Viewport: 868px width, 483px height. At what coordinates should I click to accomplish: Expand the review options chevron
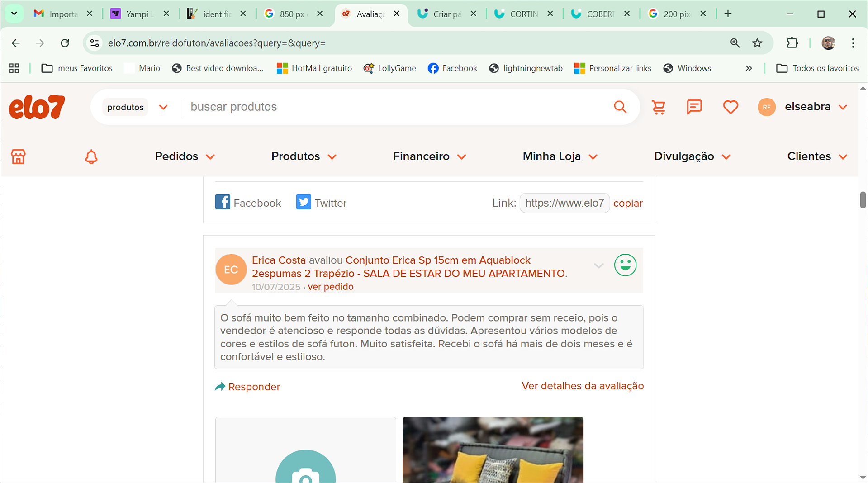pyautogui.click(x=598, y=266)
